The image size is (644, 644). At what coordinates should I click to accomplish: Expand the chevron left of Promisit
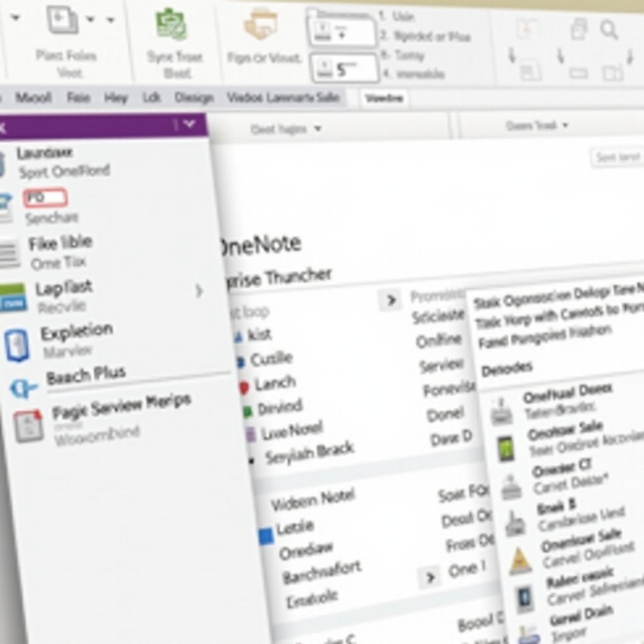click(391, 301)
